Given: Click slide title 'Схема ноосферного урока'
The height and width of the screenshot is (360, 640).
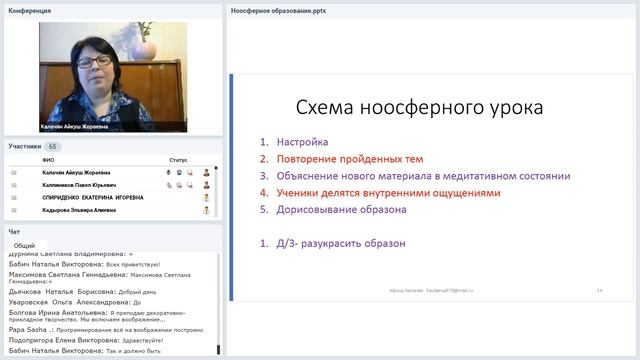Looking at the screenshot, I should (420, 108).
